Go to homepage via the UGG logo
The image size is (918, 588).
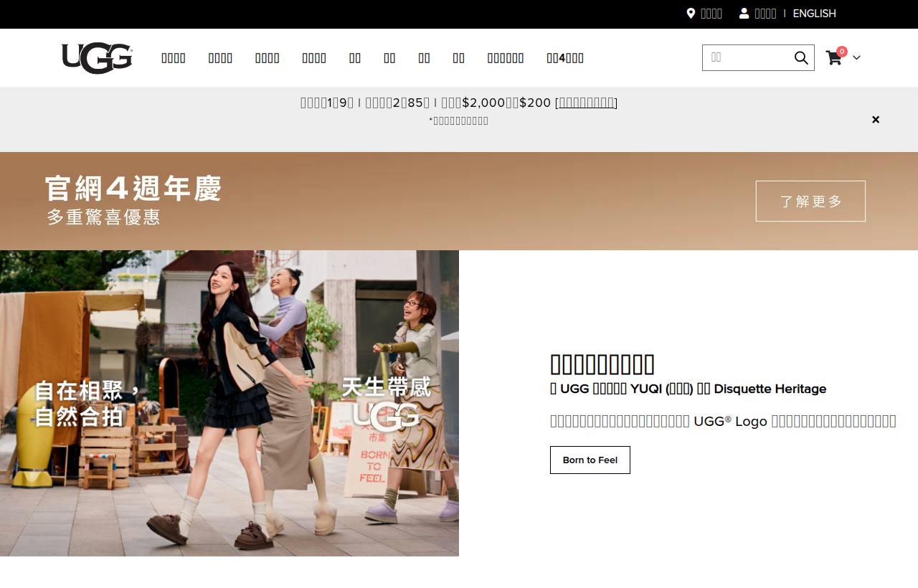pos(97,58)
